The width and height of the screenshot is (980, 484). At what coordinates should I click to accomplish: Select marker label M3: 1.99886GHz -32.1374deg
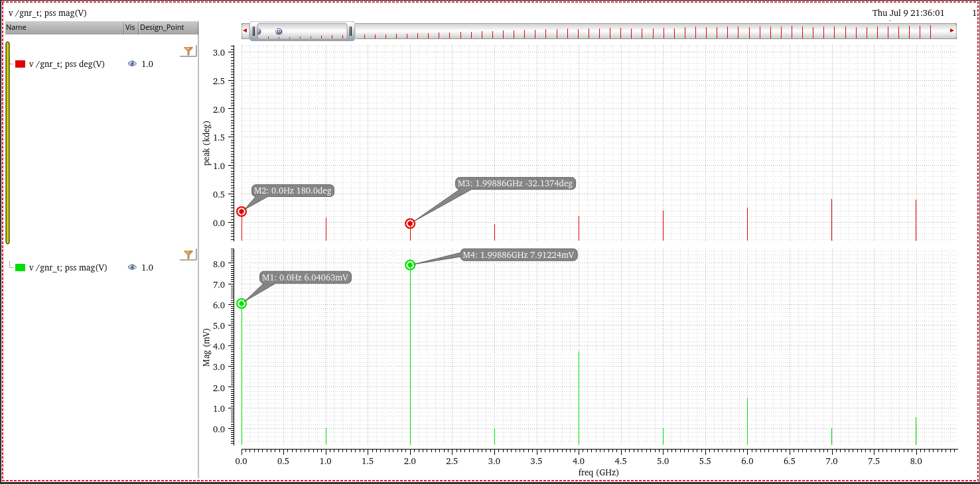[x=514, y=183]
